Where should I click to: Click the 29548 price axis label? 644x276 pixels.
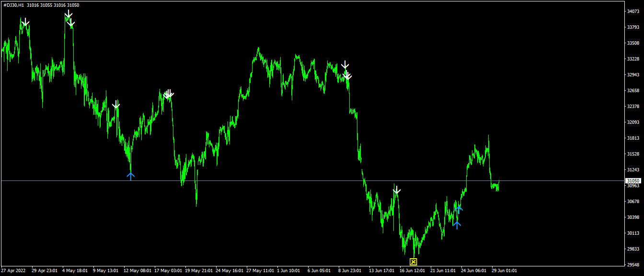coord(633,264)
